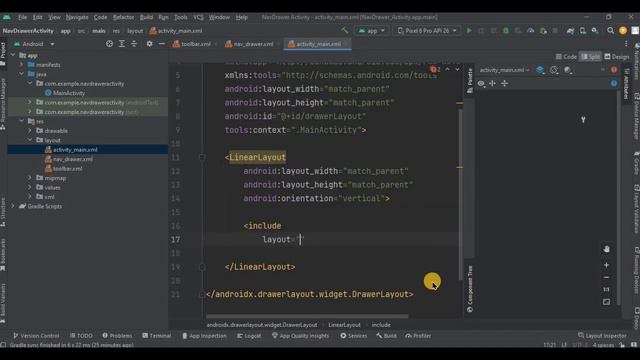This screenshot has width=640, height=360.
Task: Open the Refactor menu
Action: pyautogui.click(x=123, y=17)
